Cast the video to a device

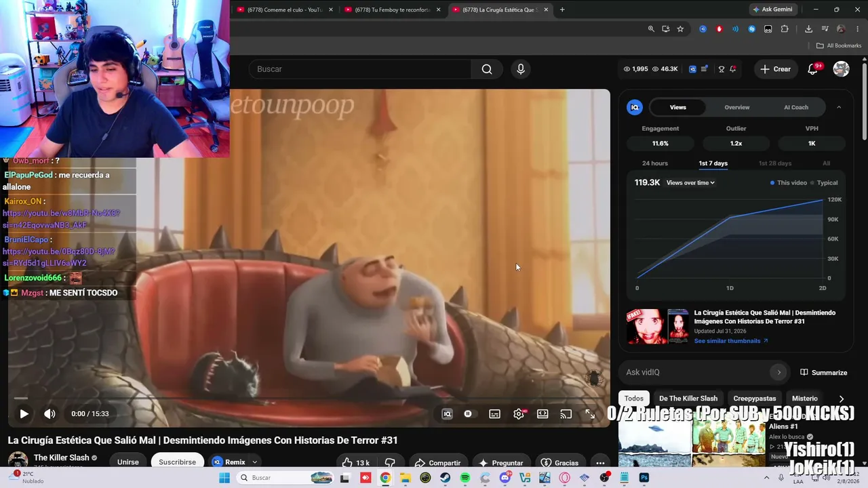566,413
